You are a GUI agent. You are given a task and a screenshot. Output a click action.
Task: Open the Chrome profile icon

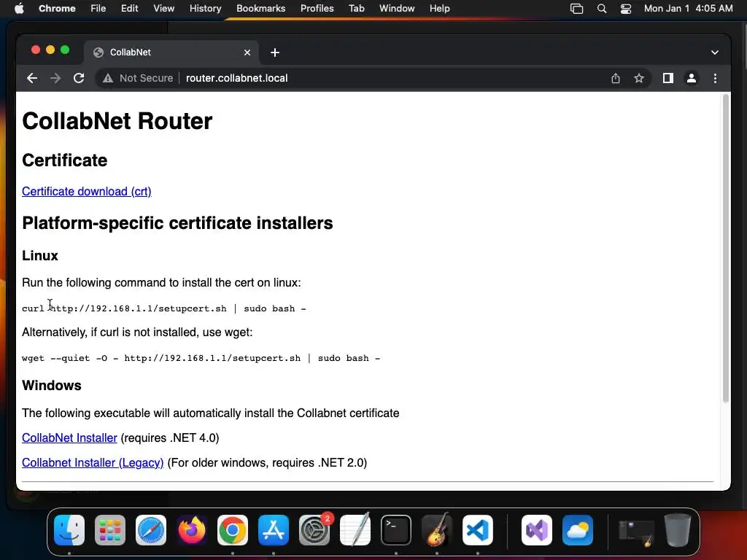click(692, 78)
